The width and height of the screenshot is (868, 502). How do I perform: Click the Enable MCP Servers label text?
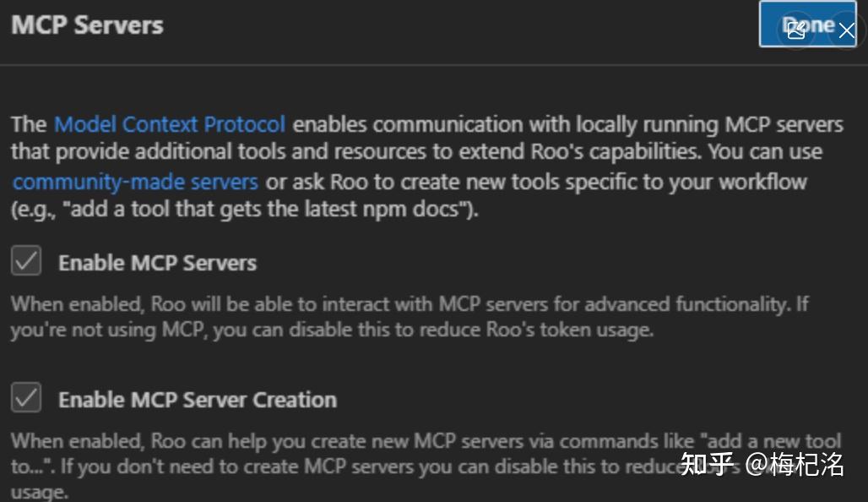click(x=157, y=263)
